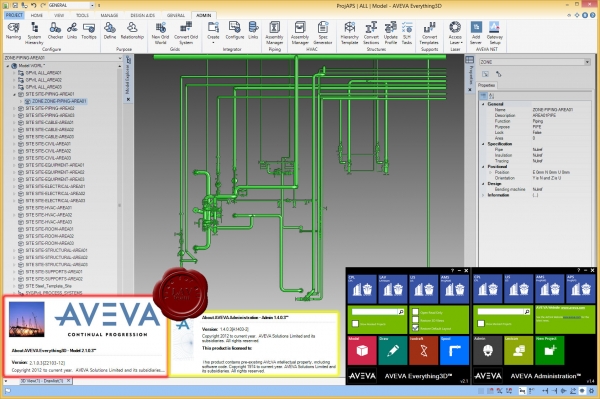
Task: Select the LAV project tile in the Everything3D launcher
Action: click(393, 289)
